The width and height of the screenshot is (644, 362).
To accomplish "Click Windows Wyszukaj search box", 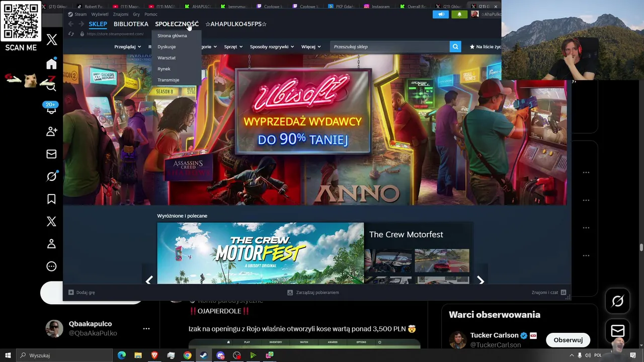I will [65, 355].
